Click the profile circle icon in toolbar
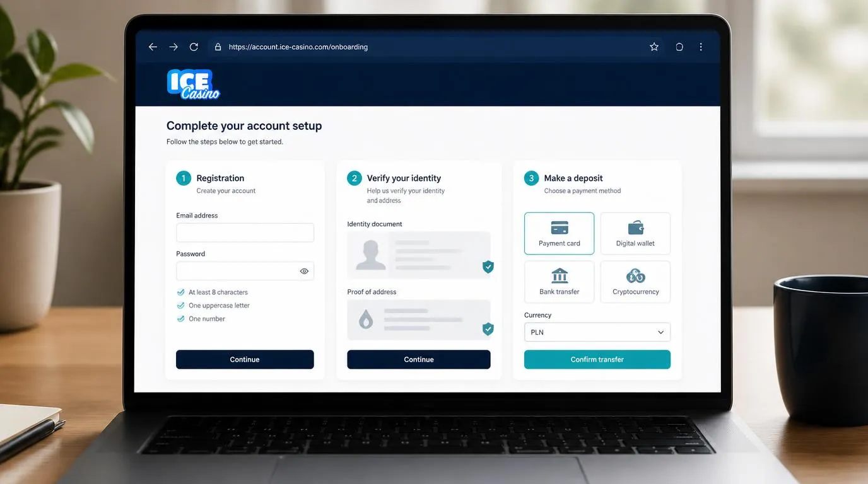The width and height of the screenshot is (868, 484). pyautogui.click(x=679, y=47)
